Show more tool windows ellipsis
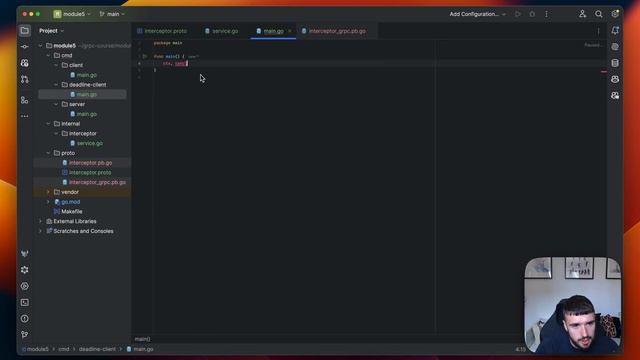The width and height of the screenshot is (640, 360). click(x=25, y=116)
